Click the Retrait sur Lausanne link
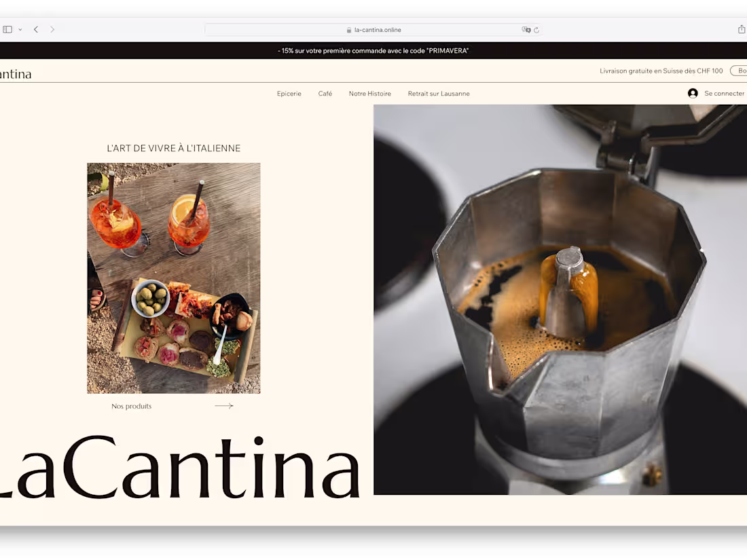The image size is (747, 560). tap(439, 93)
